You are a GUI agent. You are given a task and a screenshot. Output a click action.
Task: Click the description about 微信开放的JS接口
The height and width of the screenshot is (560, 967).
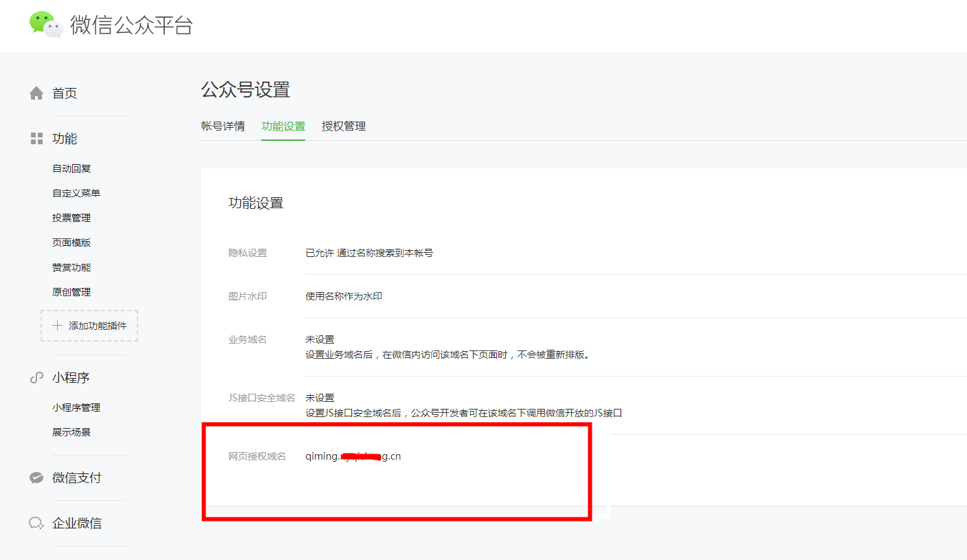pos(464,414)
